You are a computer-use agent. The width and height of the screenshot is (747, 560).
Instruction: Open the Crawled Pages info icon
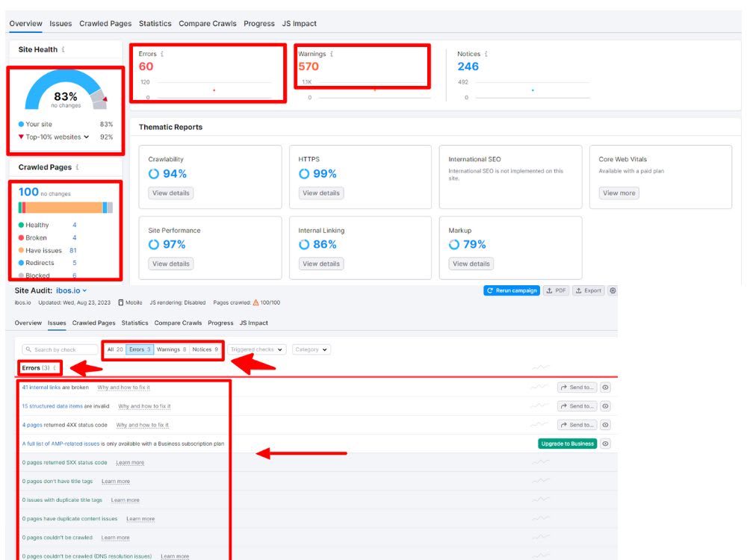(77, 167)
